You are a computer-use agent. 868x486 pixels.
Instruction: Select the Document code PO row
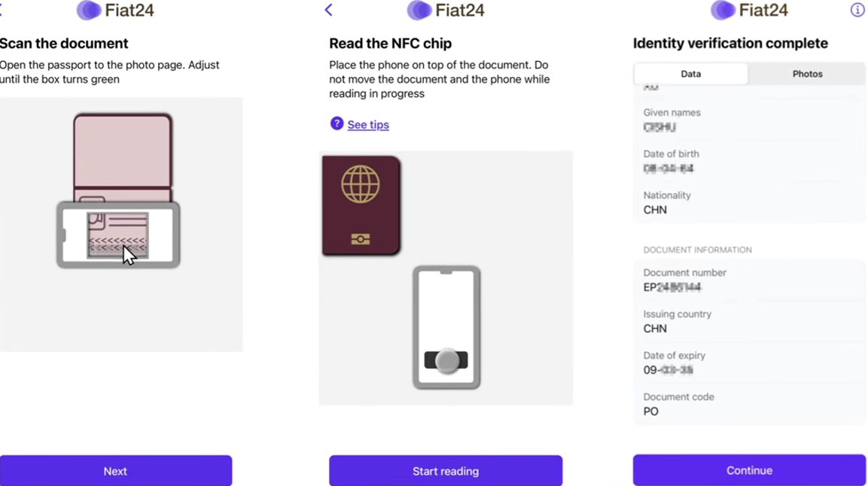pyautogui.click(x=749, y=405)
